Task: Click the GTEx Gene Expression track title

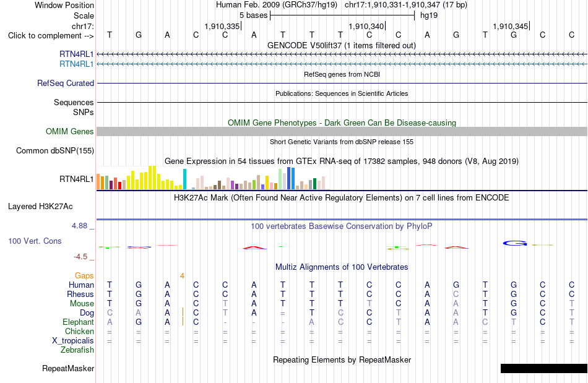Action: click(342, 161)
